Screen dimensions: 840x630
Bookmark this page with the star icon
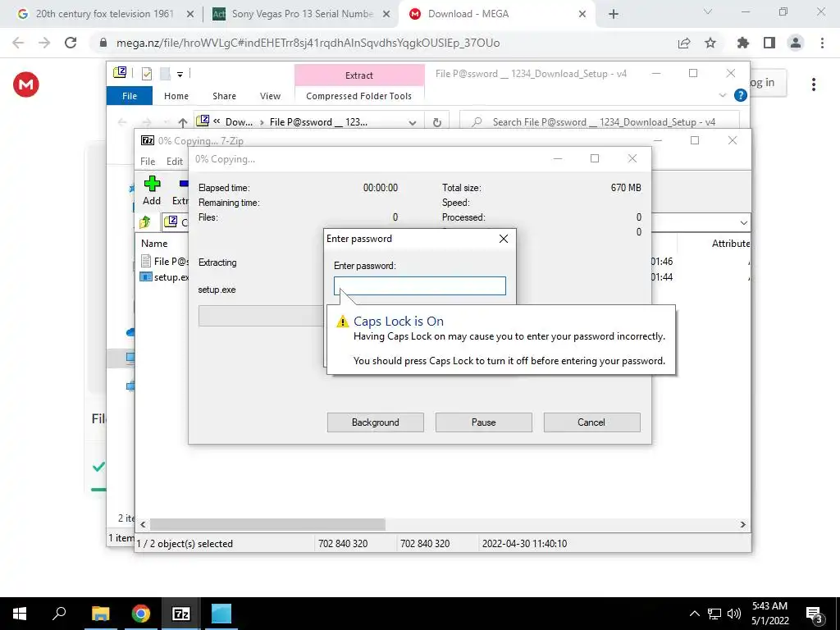click(710, 43)
